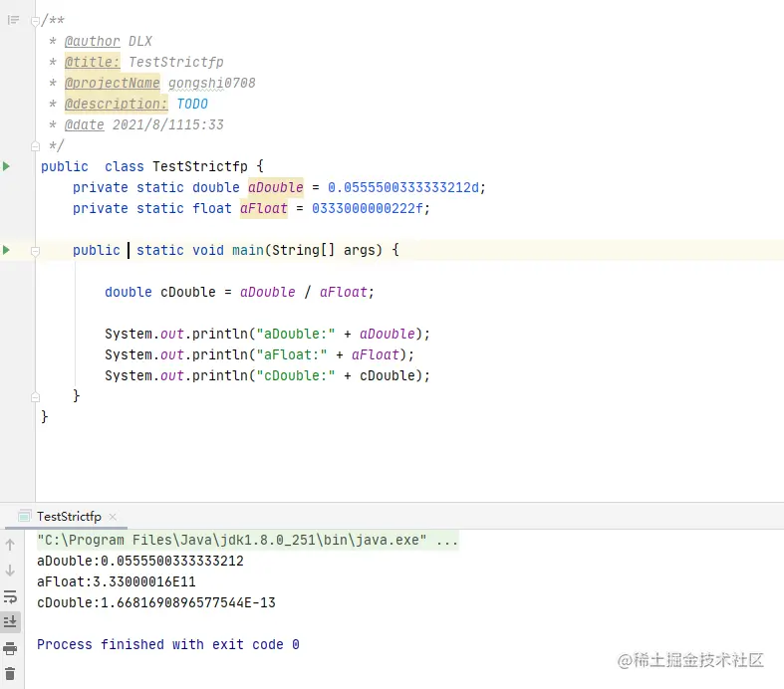Screen dimensions: 784x689
Task: Click the value 0.0555500333333212d
Action: coord(403,187)
